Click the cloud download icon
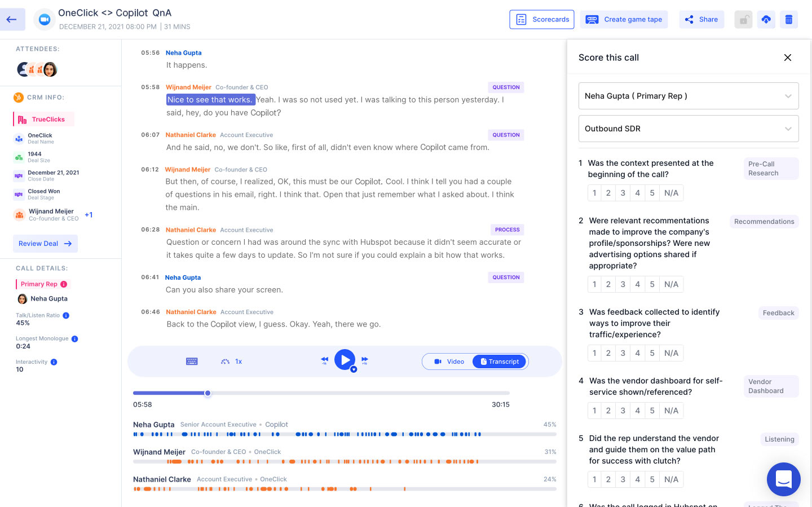Image resolution: width=812 pixels, height=507 pixels. click(766, 19)
